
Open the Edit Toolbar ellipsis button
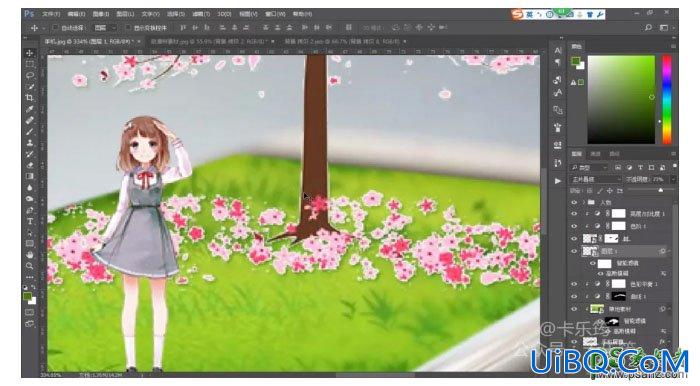click(30, 277)
